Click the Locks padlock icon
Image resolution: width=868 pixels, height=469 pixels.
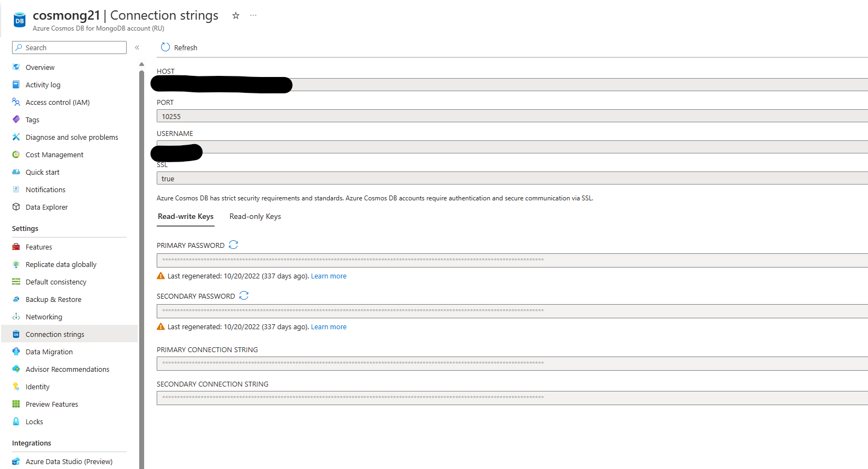tap(16, 421)
